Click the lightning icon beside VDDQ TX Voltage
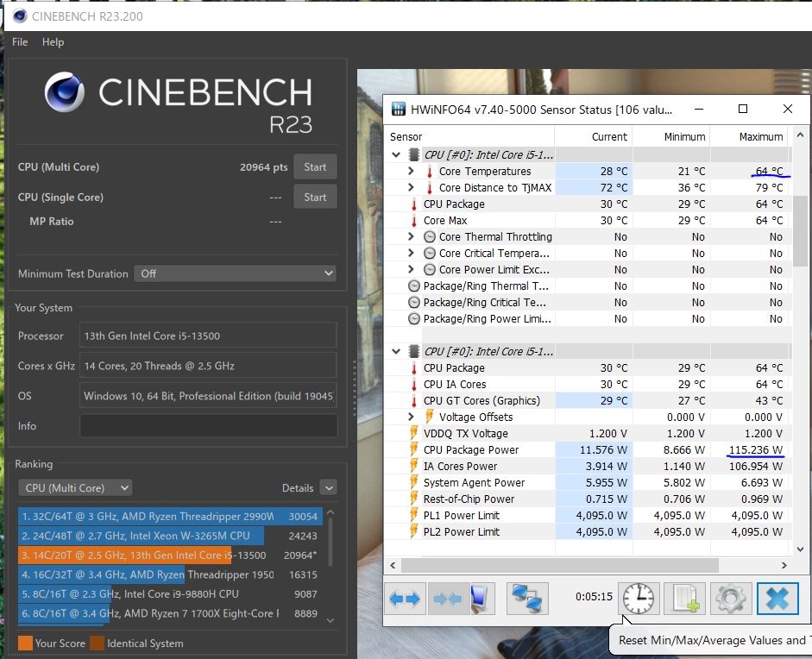The width and height of the screenshot is (812, 659). (414, 433)
